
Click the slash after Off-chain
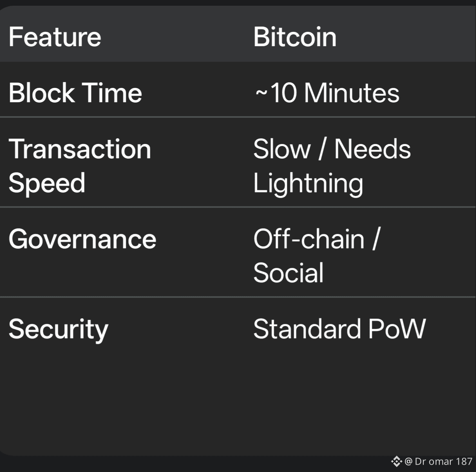(376, 239)
